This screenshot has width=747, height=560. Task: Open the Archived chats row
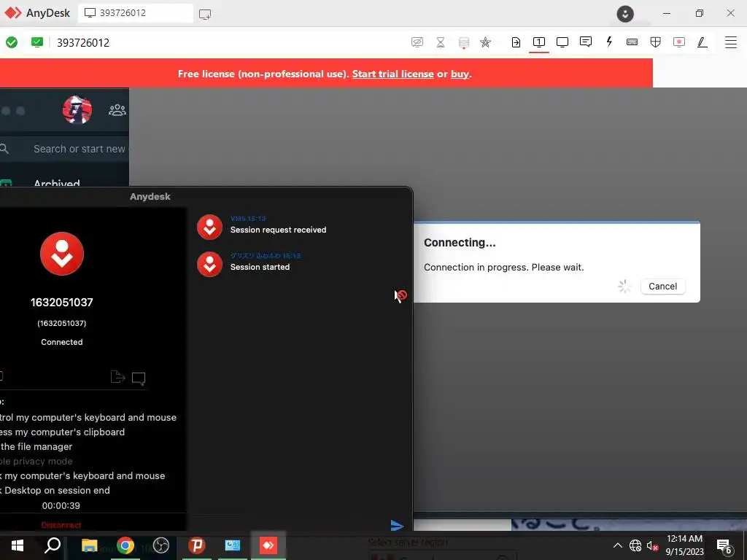(57, 182)
